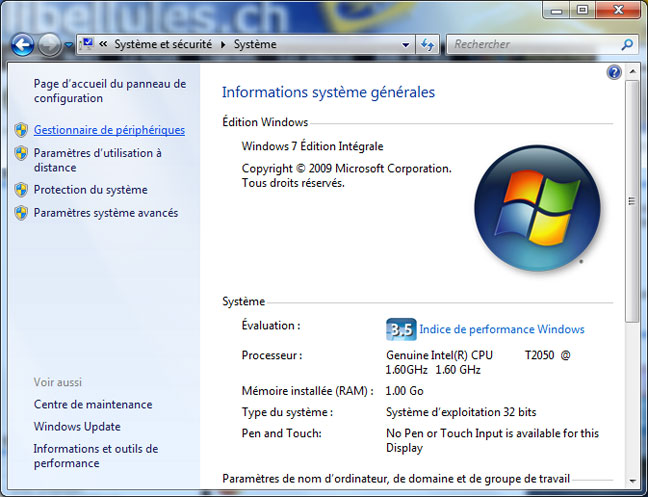This screenshot has width=648, height=497.
Task: Click 'Informations système générales' heading
Action: [329, 92]
